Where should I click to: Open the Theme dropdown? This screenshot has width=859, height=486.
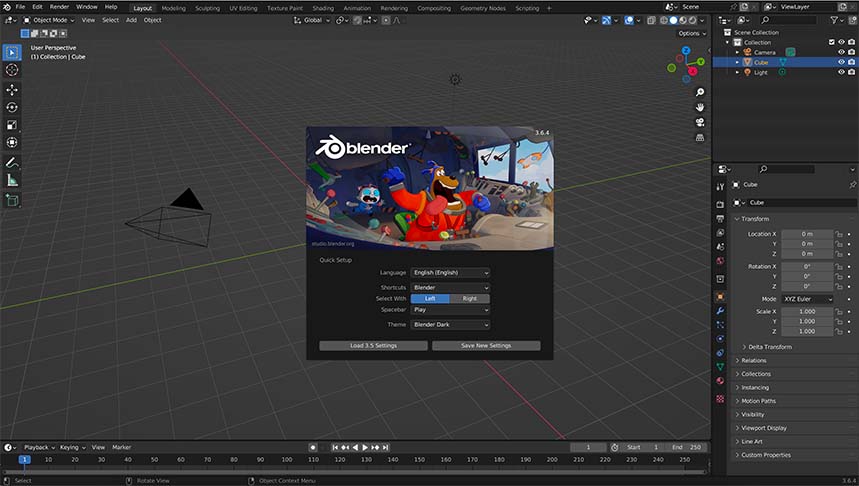(450, 325)
